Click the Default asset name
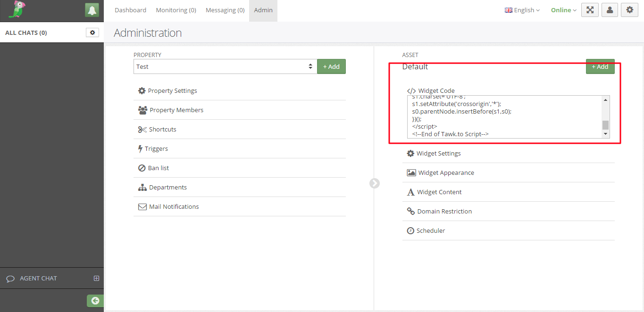 tap(415, 66)
